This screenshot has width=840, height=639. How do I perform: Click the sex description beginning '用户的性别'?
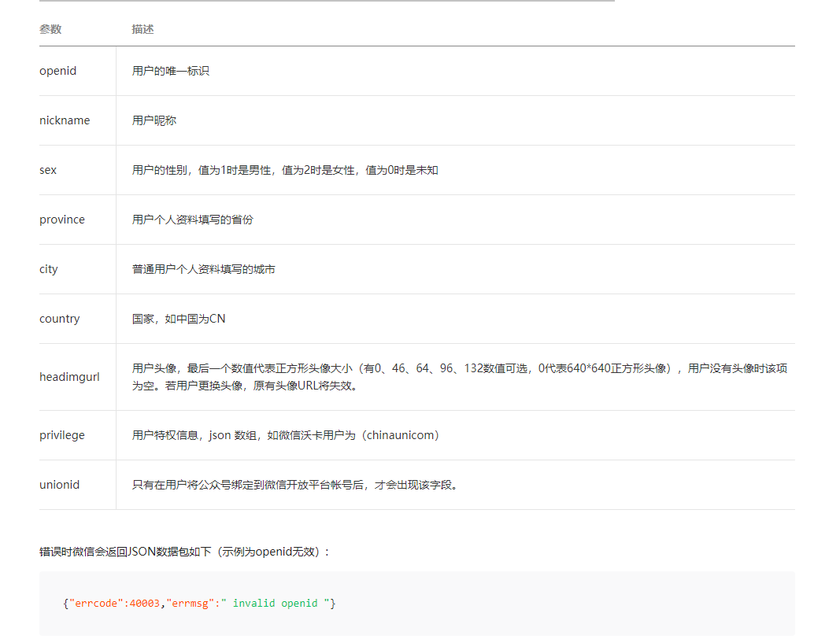pyautogui.click(x=285, y=170)
